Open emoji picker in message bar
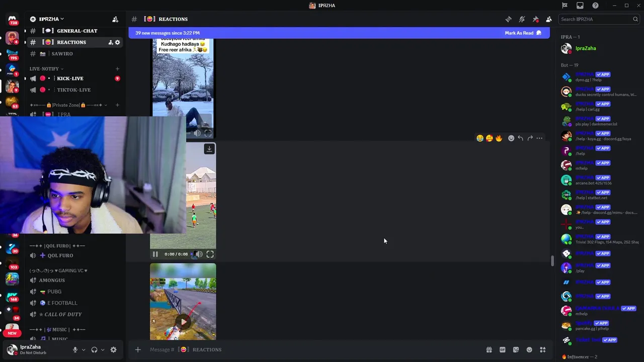Viewport: 644px width, 362px height. [x=529, y=350]
